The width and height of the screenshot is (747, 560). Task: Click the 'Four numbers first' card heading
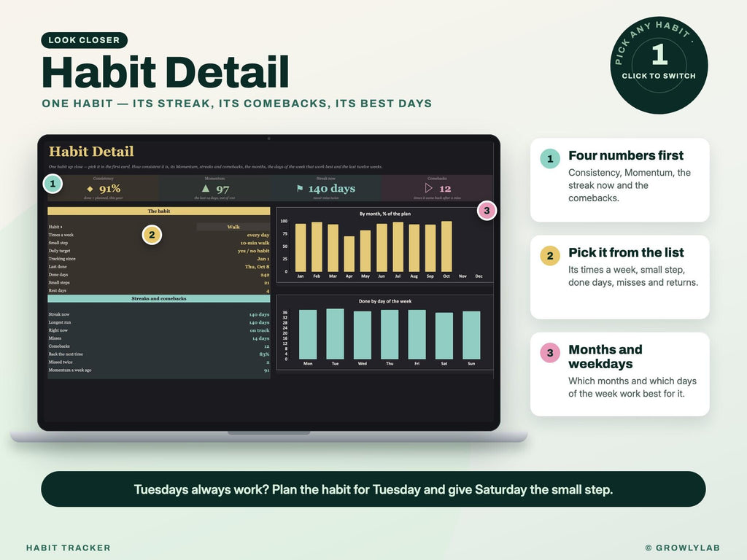(x=625, y=155)
